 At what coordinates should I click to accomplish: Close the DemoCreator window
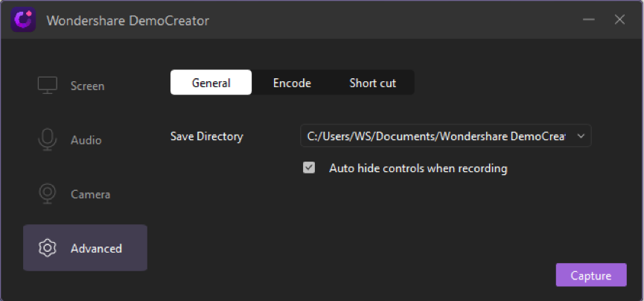pyautogui.click(x=619, y=19)
